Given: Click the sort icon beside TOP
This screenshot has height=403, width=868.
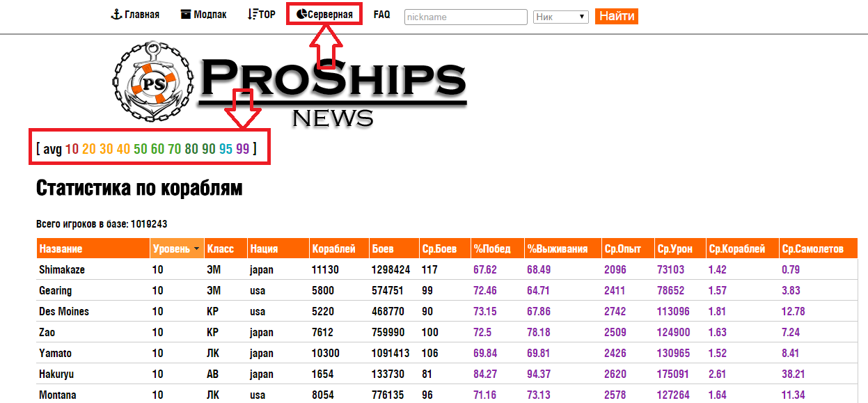Looking at the screenshot, I should [x=252, y=15].
